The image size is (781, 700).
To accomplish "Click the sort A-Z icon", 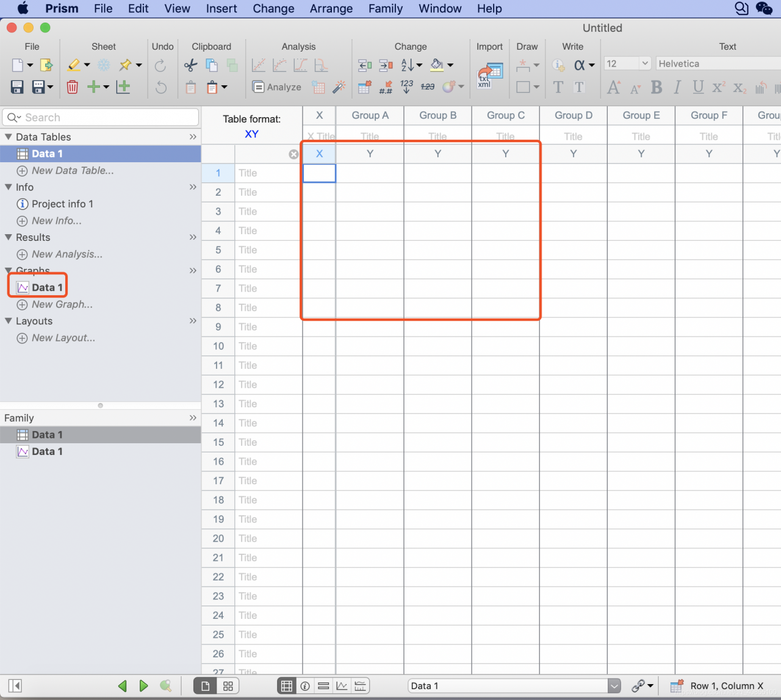I will (x=408, y=65).
